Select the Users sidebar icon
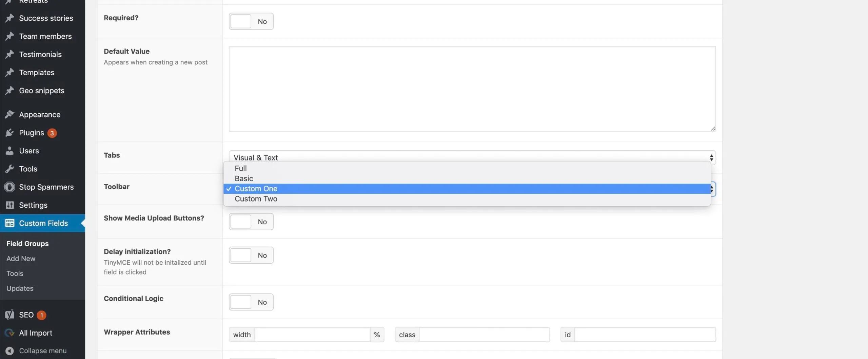 [x=9, y=151]
